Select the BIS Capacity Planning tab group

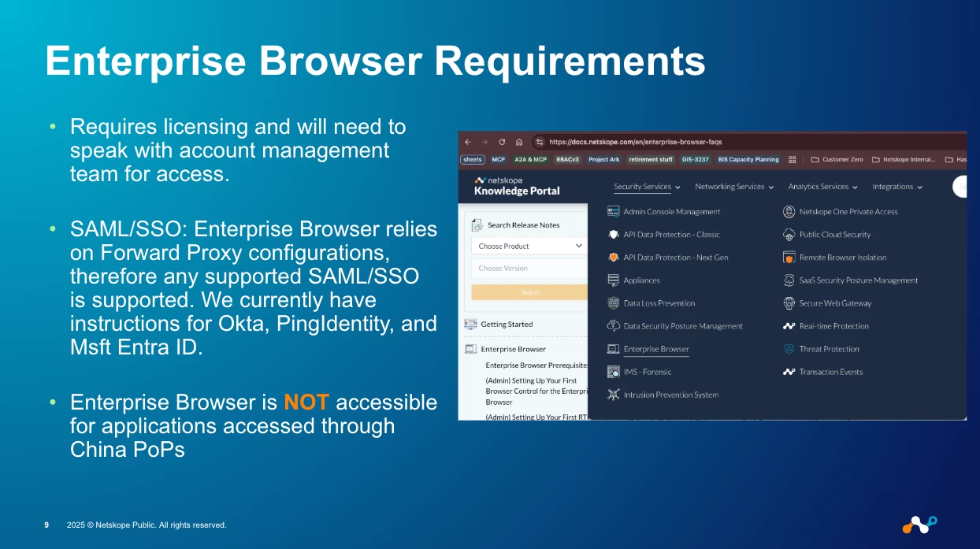tap(748, 159)
